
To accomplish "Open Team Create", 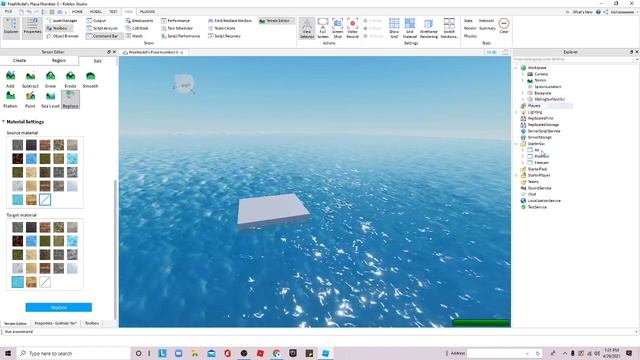I will tap(222, 28).
